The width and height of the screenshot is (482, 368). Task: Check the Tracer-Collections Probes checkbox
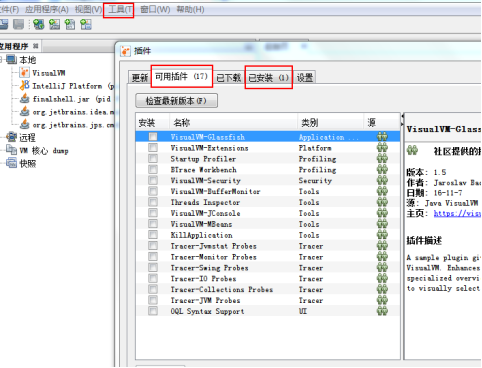tap(153, 289)
